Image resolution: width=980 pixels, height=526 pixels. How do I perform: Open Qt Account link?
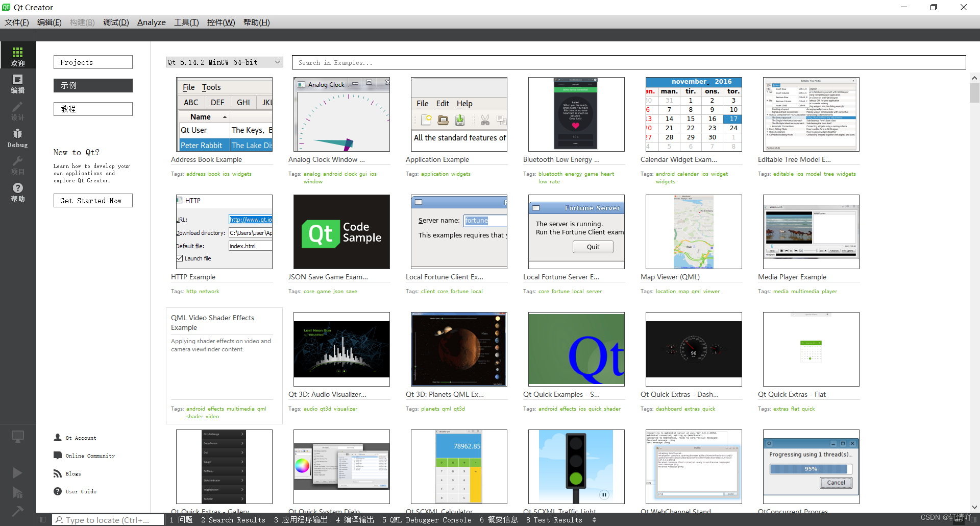click(81, 438)
